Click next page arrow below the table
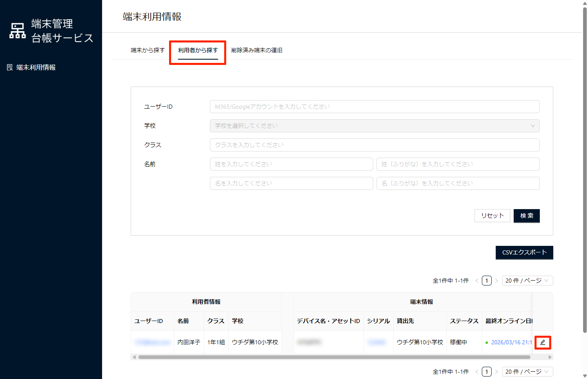The height and width of the screenshot is (379, 588). (x=497, y=372)
